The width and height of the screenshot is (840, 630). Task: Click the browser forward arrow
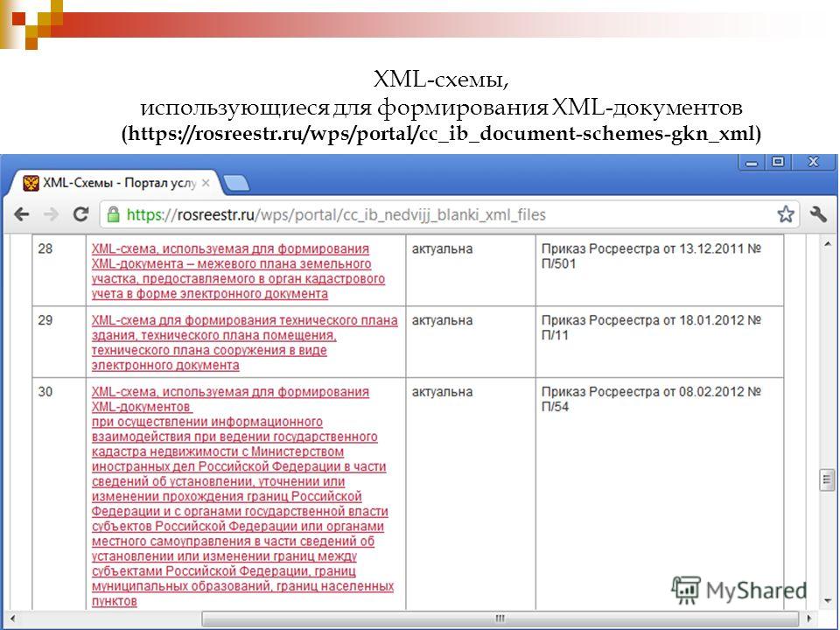point(51,215)
